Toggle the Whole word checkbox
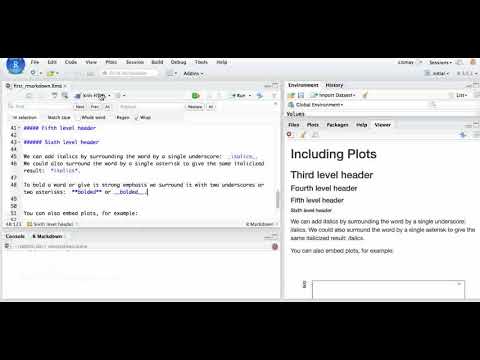 coord(91,117)
